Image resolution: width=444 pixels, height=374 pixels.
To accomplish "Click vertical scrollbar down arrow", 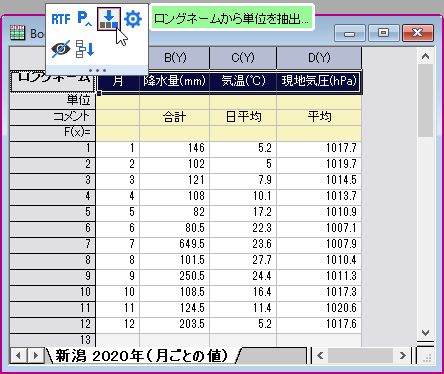I will click(425, 333).
